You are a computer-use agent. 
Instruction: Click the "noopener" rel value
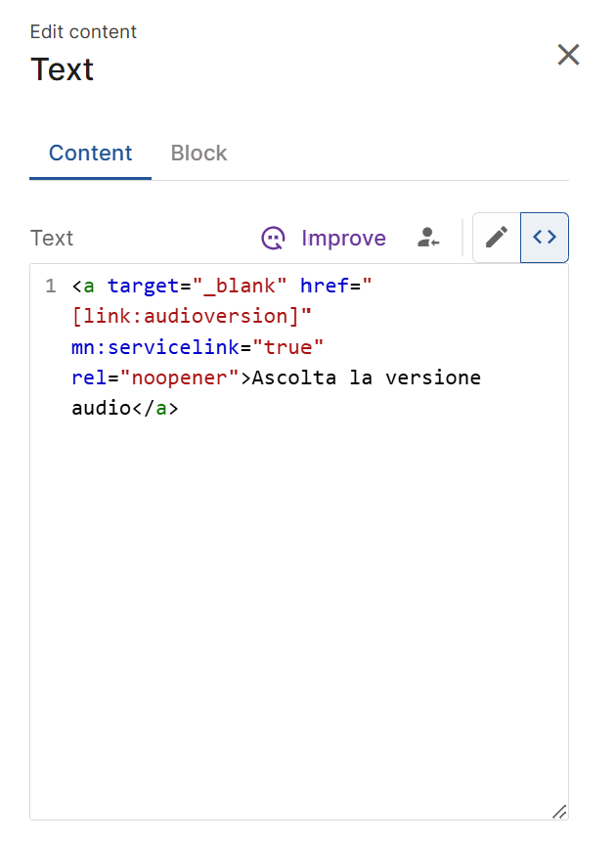click(180, 377)
